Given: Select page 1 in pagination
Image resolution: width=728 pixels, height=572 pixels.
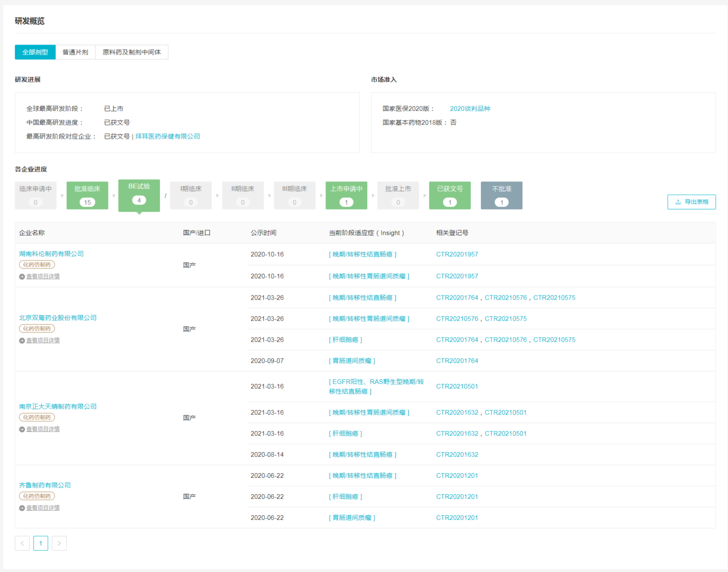Looking at the screenshot, I should 41,543.
